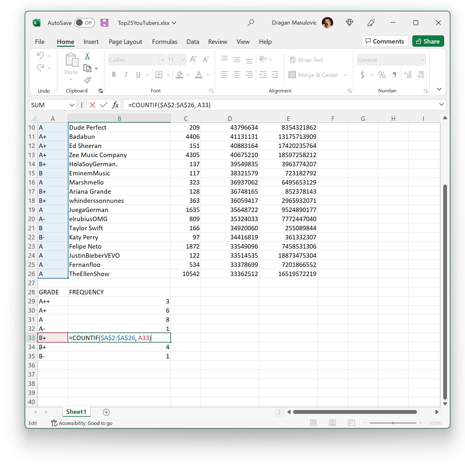Screen dimensions: 465x476
Task: Confirm formula with green checkmark
Action: pos(104,105)
